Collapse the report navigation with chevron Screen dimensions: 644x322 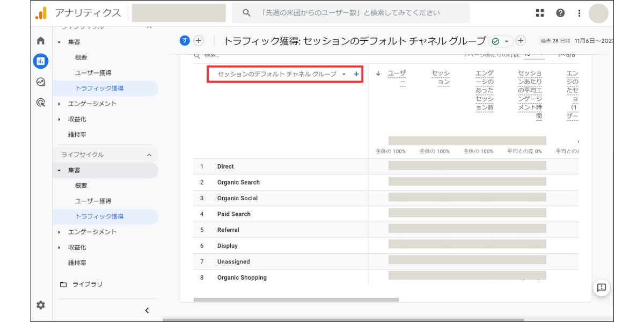147,310
